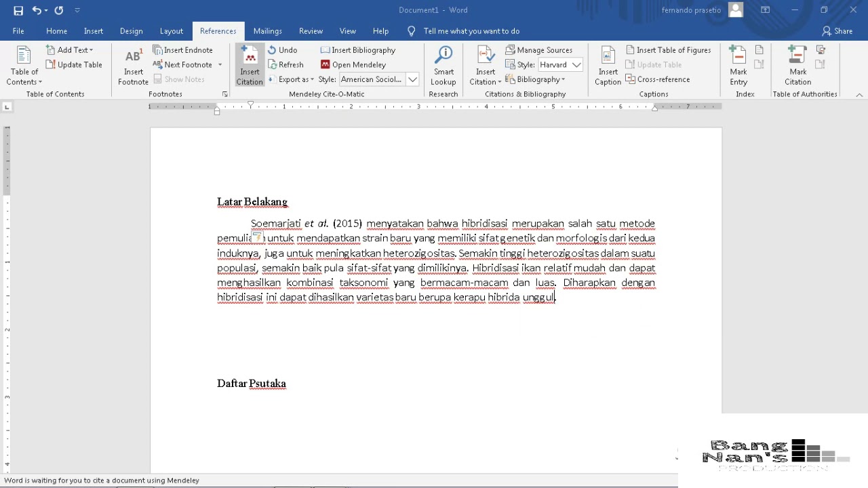Click Next Footnote button
This screenshot has height=488, width=868.
coord(183,65)
